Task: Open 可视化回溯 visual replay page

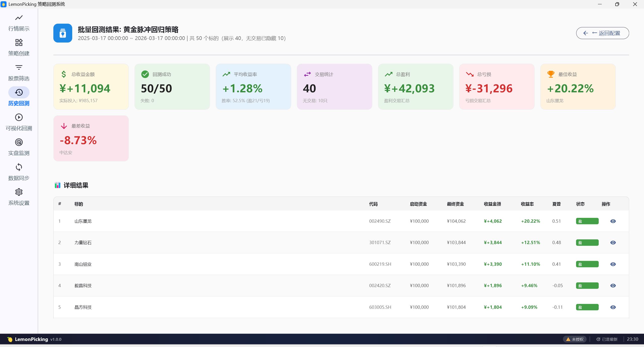Action: pyautogui.click(x=19, y=122)
